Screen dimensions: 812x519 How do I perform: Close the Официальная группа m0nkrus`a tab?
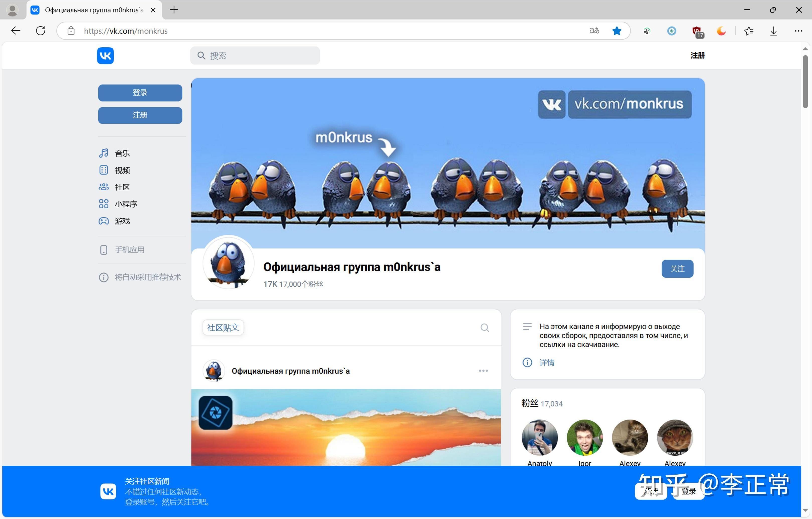[153, 10]
